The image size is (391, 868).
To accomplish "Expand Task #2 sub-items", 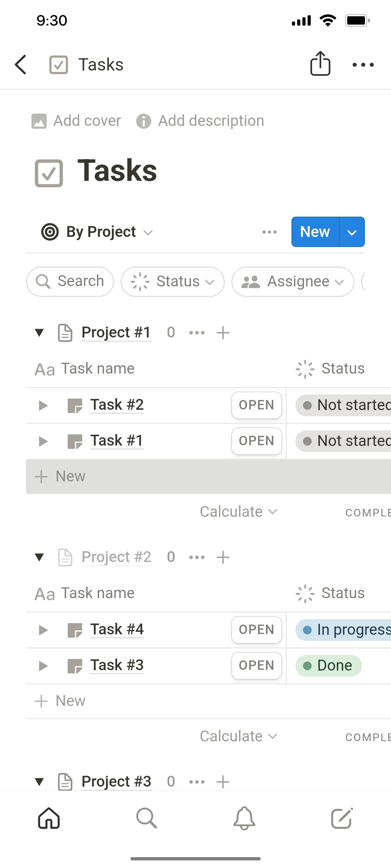I will pyautogui.click(x=43, y=405).
